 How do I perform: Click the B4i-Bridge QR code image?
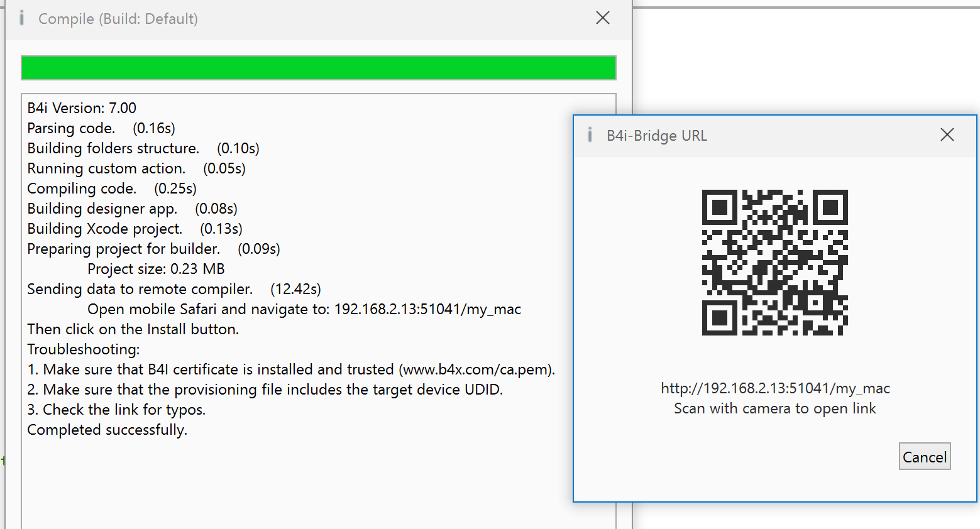tap(774, 263)
